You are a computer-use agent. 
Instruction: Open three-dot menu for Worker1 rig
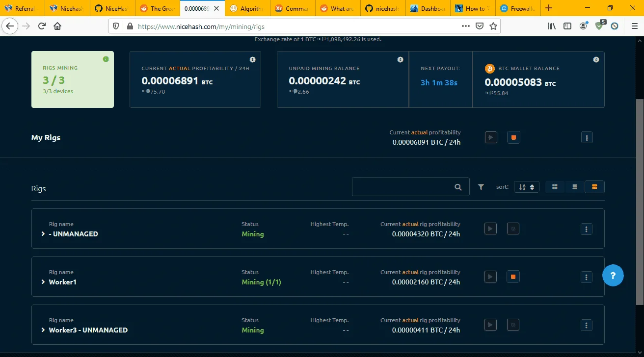587,277
